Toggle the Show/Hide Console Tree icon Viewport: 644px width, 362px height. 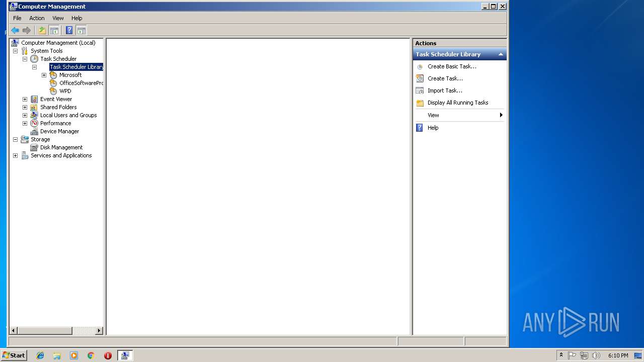pyautogui.click(x=54, y=30)
